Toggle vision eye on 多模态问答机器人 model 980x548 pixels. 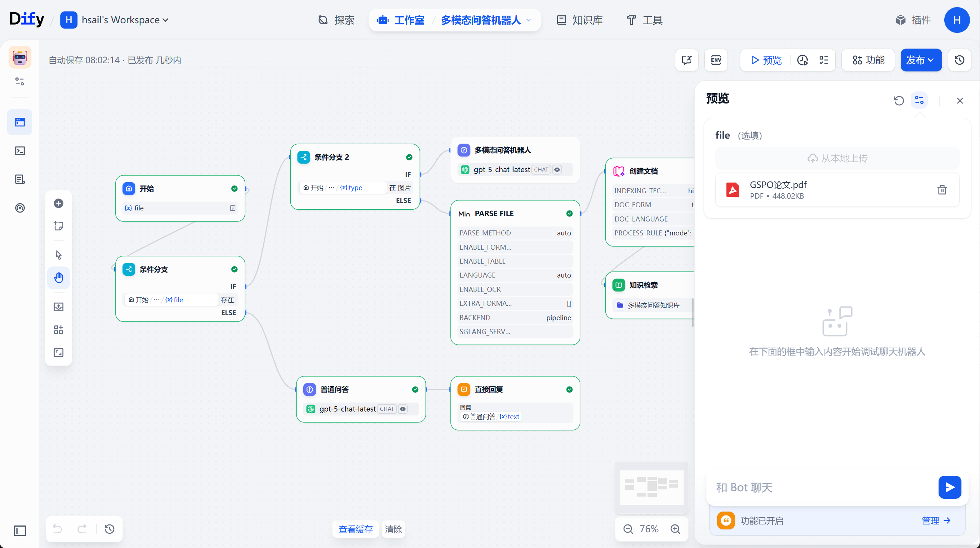pyautogui.click(x=557, y=170)
